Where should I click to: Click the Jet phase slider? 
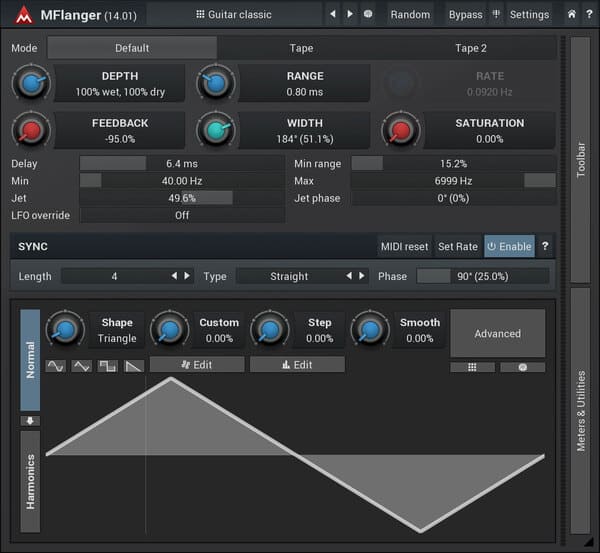pyautogui.click(x=453, y=198)
